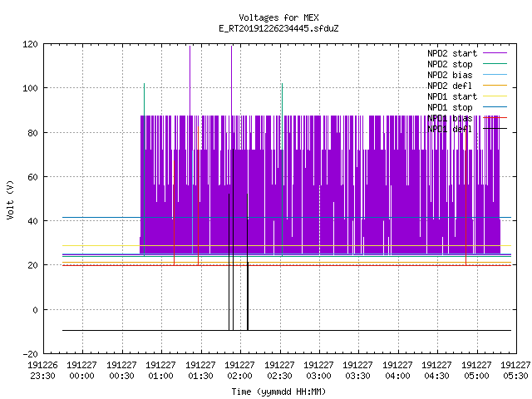Click the X-axis label 191227 02:00
This screenshot has height=399, width=532.
(240, 371)
